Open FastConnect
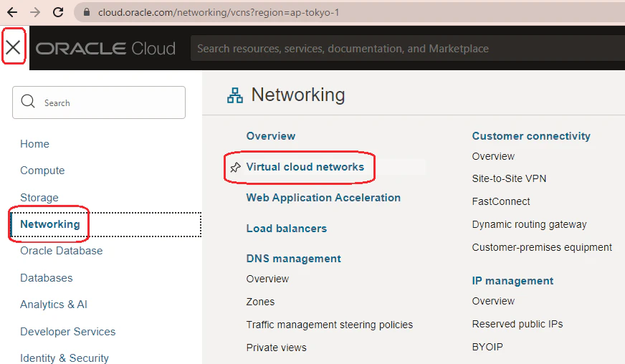 point(500,201)
